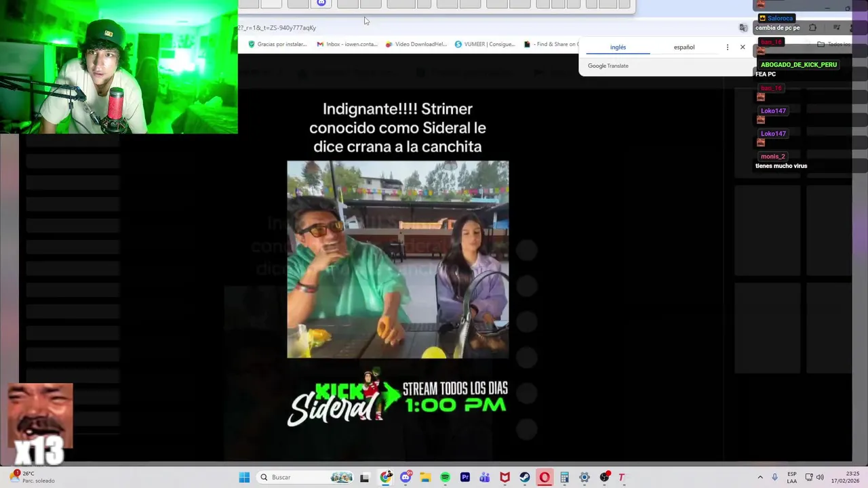Show hidden system tray icons
This screenshot has height=488, width=868.
(x=760, y=477)
